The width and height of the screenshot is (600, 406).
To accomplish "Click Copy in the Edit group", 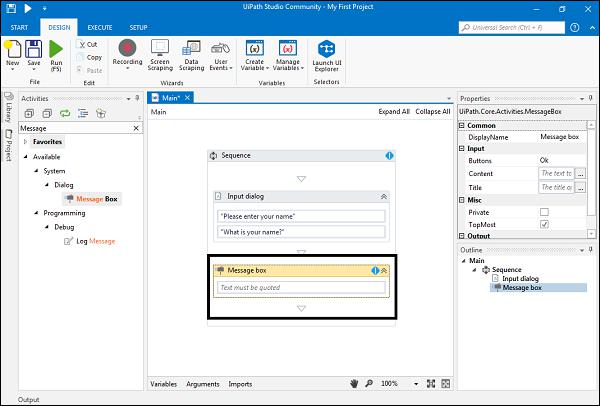I will coord(90,57).
